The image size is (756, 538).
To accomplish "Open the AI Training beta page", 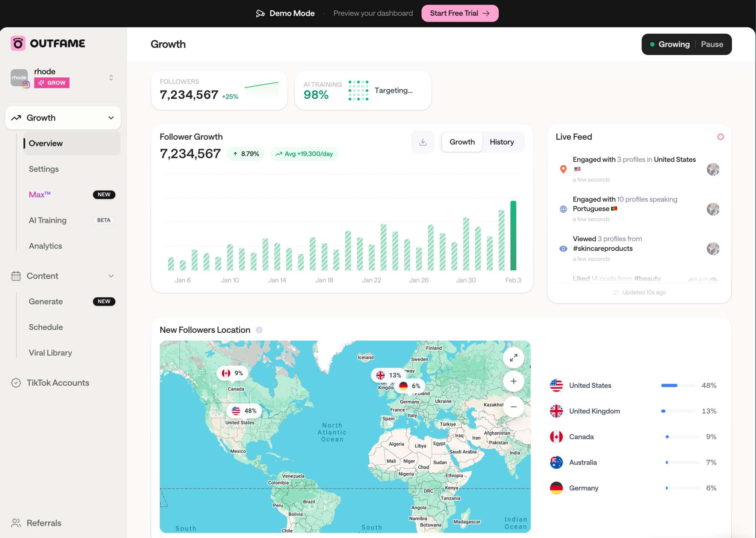I will point(47,220).
